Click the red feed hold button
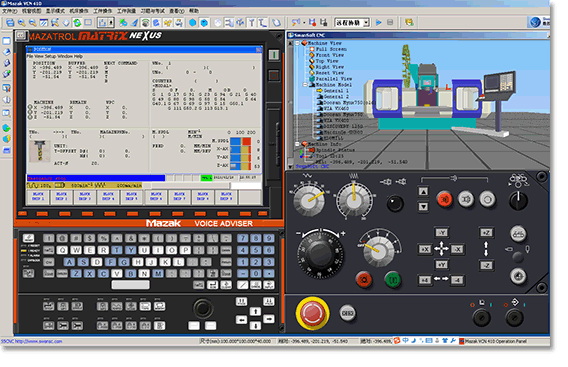Screen dimensions: 568x367 coord(364,280)
